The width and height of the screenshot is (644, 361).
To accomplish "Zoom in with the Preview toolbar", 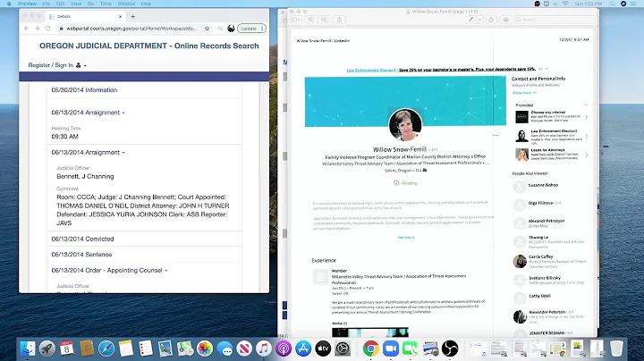I will [324, 20].
